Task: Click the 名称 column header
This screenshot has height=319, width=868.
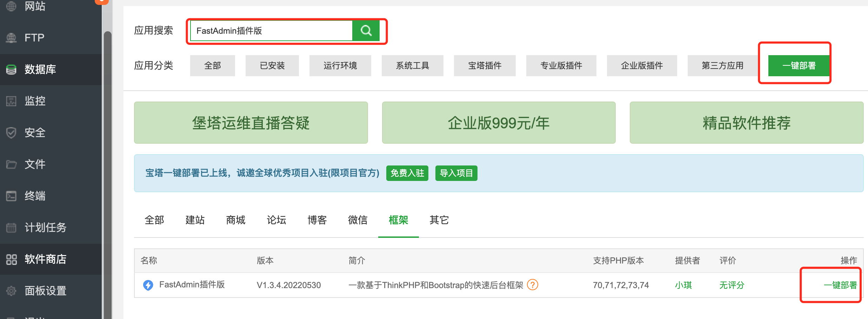Action: tap(149, 260)
